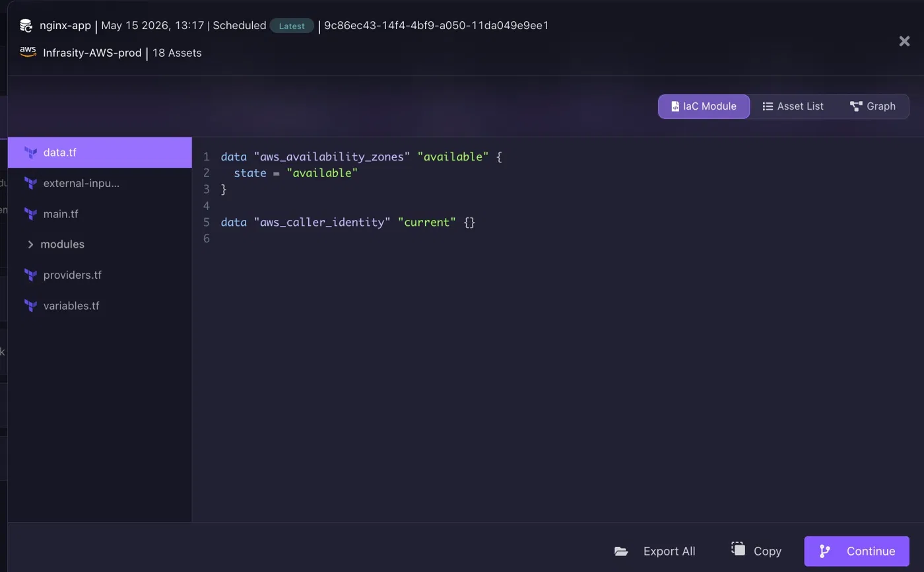Click the 18 Assets text
924x572 pixels.
[177, 53]
